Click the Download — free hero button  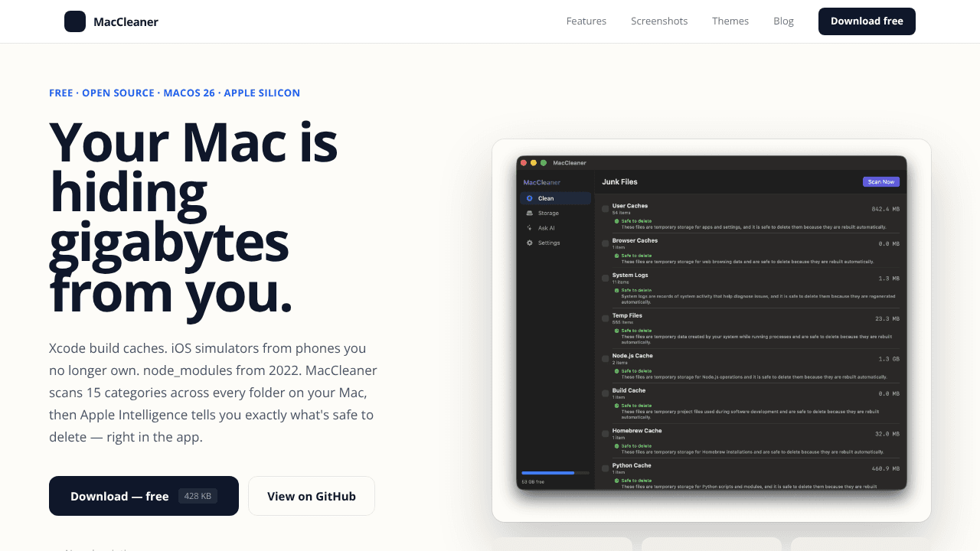coord(144,496)
